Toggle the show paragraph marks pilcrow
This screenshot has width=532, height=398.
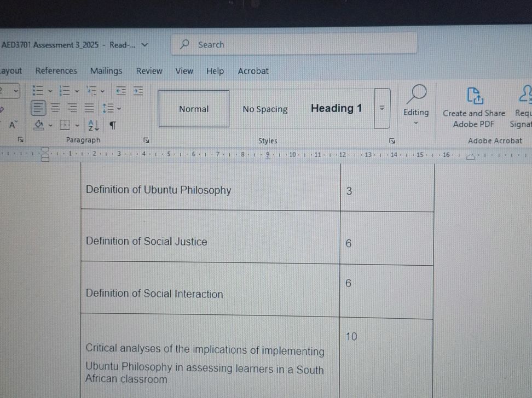pyautogui.click(x=112, y=126)
